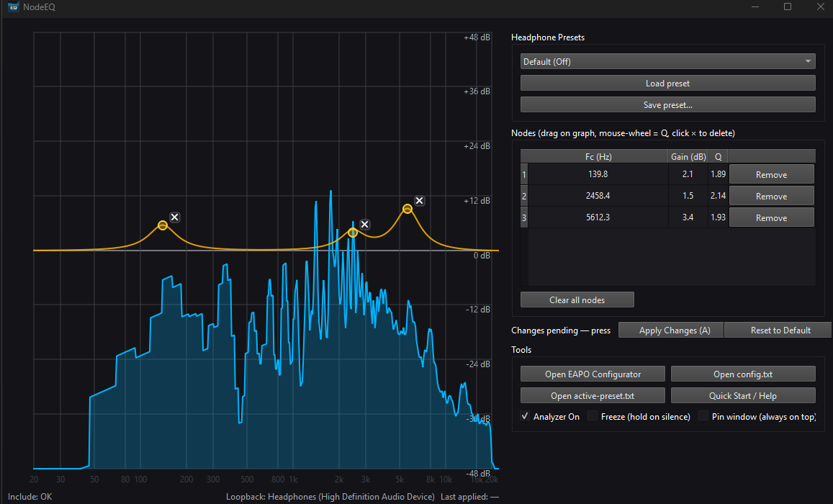Click Apply Changes (A) button

[670, 330]
